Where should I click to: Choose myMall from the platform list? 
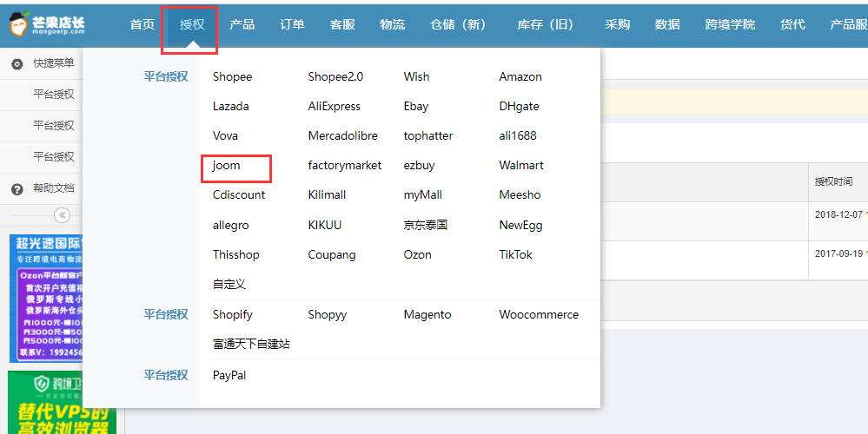coord(423,194)
